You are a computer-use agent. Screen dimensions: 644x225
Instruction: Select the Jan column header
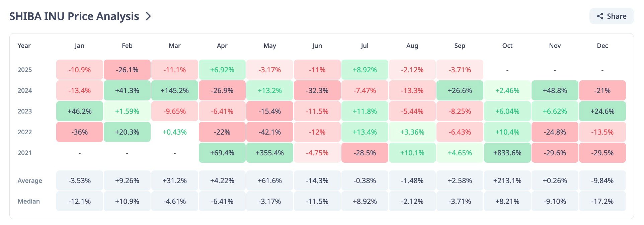click(x=79, y=46)
